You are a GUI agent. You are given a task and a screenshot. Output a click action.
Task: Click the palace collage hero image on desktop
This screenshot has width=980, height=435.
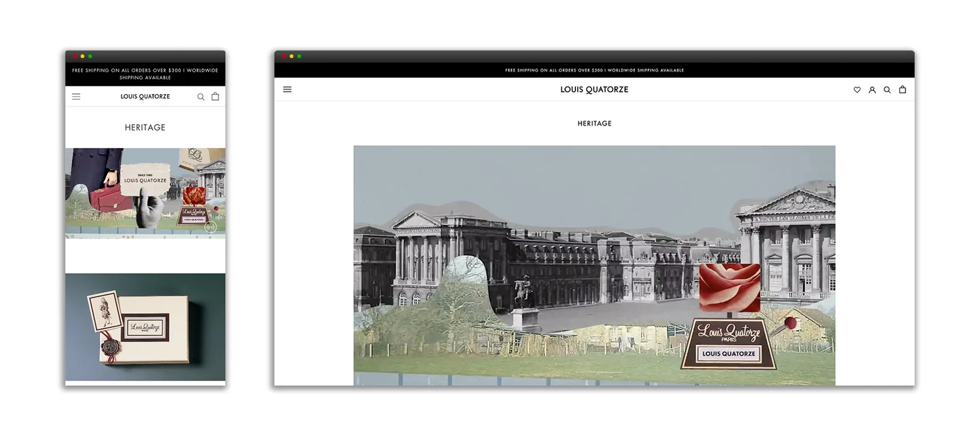[594, 266]
